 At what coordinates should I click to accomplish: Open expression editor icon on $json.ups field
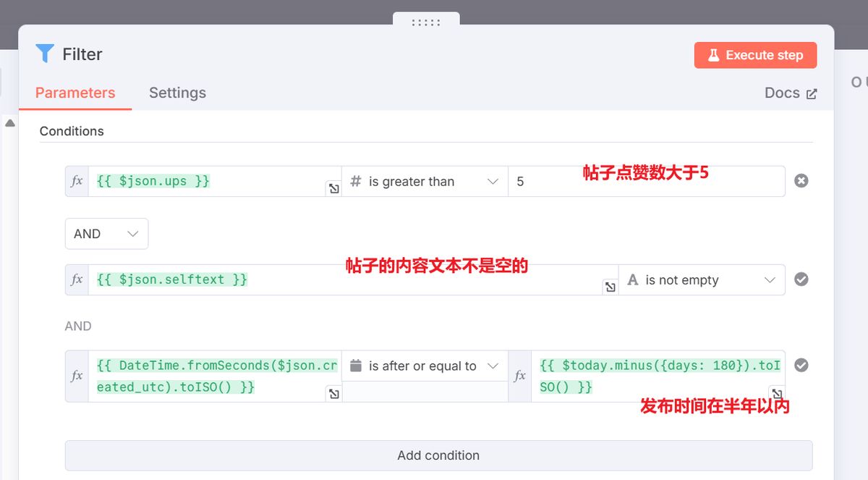[x=333, y=188]
